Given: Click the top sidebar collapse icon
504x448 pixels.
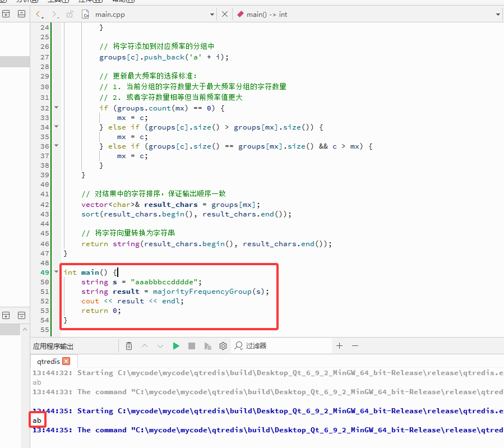Looking at the screenshot, I should point(21,14).
